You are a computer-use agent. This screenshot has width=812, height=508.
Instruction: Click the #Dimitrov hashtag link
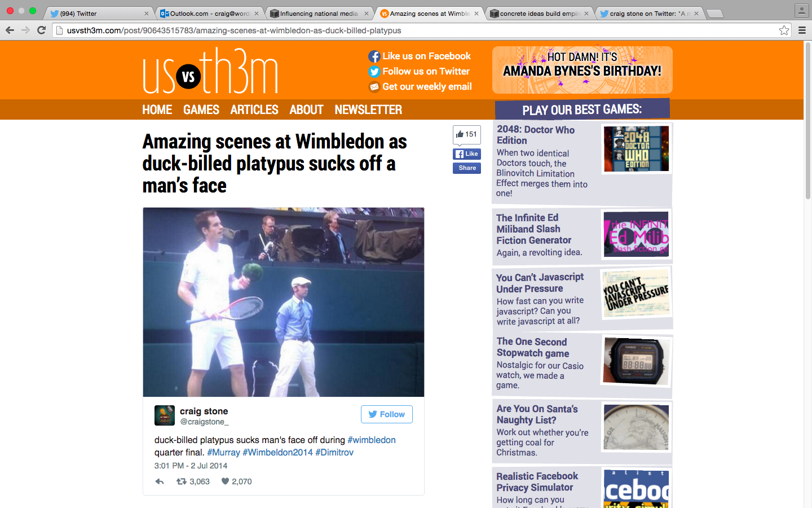334,452
